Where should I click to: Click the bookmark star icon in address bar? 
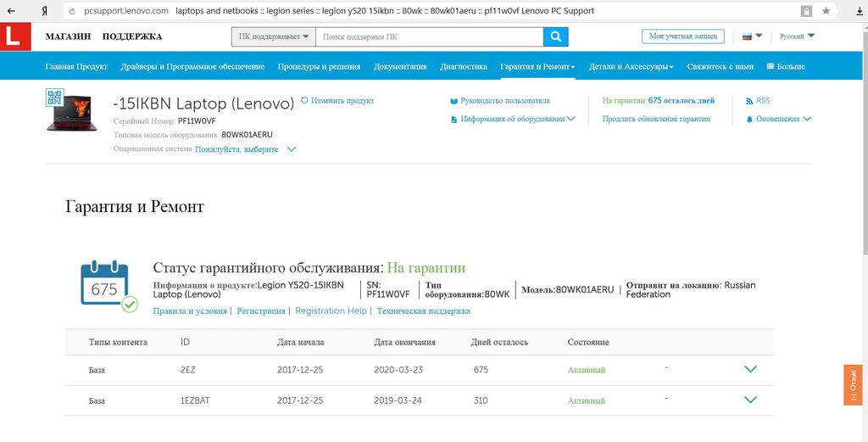pyautogui.click(x=826, y=11)
